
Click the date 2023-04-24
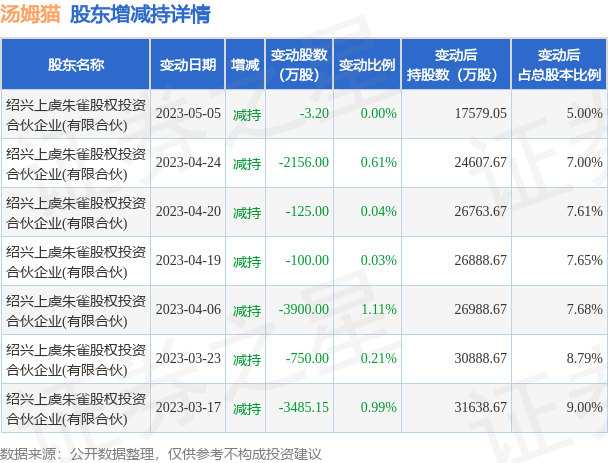[x=188, y=162]
